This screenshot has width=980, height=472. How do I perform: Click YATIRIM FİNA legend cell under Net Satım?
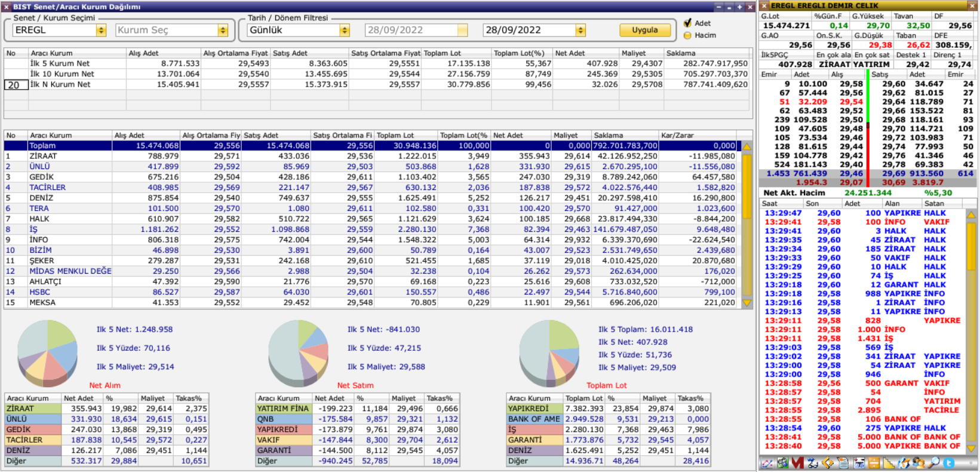pyautogui.click(x=284, y=409)
